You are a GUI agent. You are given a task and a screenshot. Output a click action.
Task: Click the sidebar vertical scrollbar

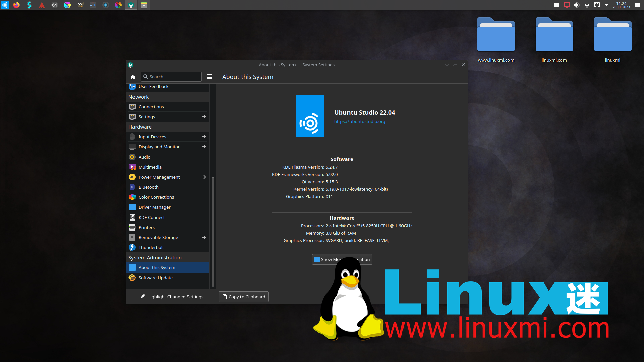pos(213,231)
